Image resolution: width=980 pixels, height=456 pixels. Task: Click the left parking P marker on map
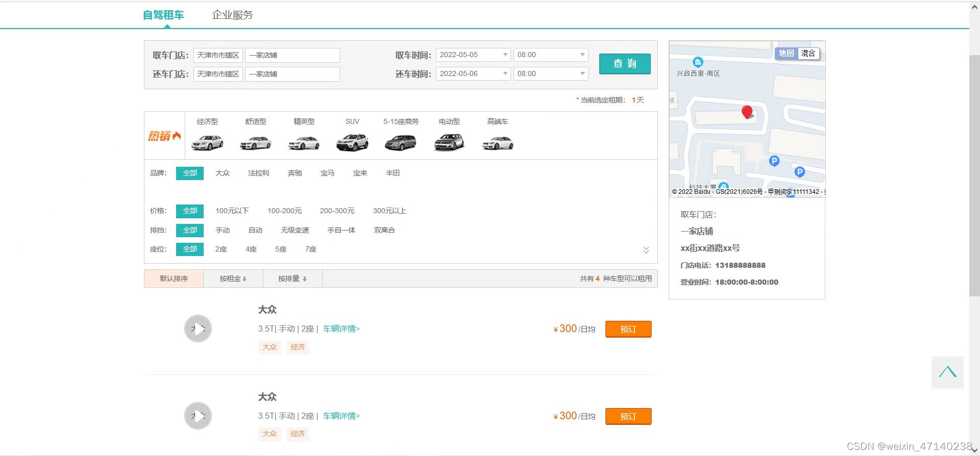774,161
